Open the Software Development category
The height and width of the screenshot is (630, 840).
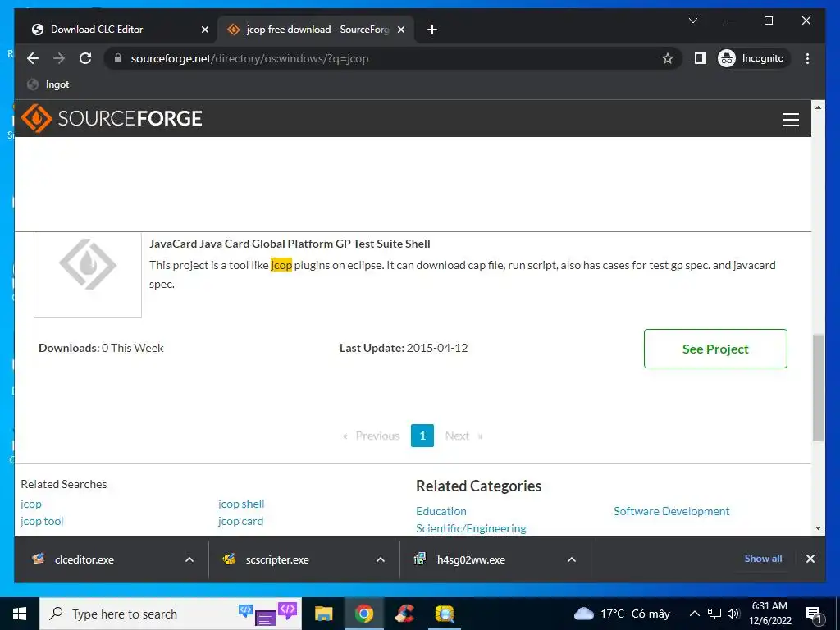[x=671, y=511]
